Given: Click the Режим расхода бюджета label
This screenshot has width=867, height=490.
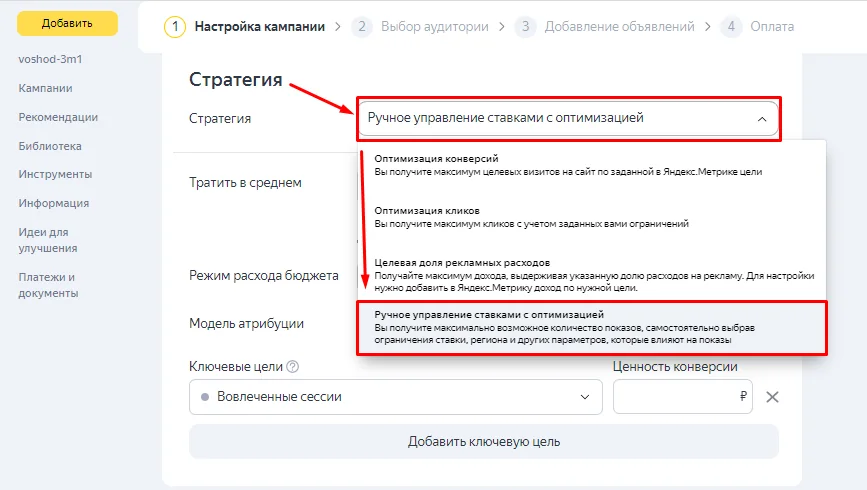Looking at the screenshot, I should pos(264,275).
